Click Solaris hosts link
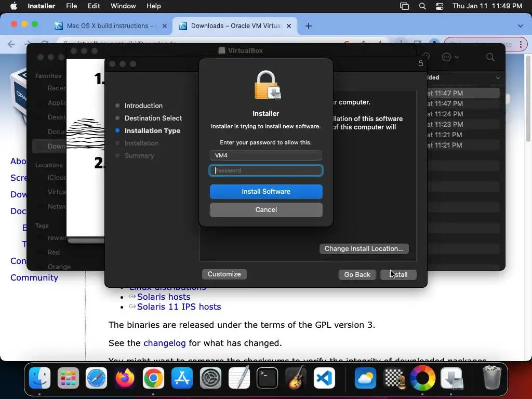This screenshot has height=399, width=532. 164,297
